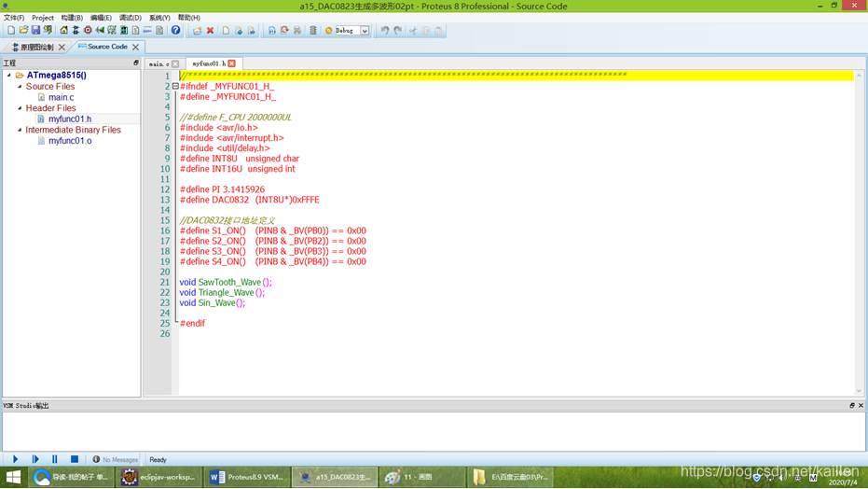Image resolution: width=868 pixels, height=489 pixels.
Task: Collapse the ATmega8515() project node
Action: coord(9,75)
